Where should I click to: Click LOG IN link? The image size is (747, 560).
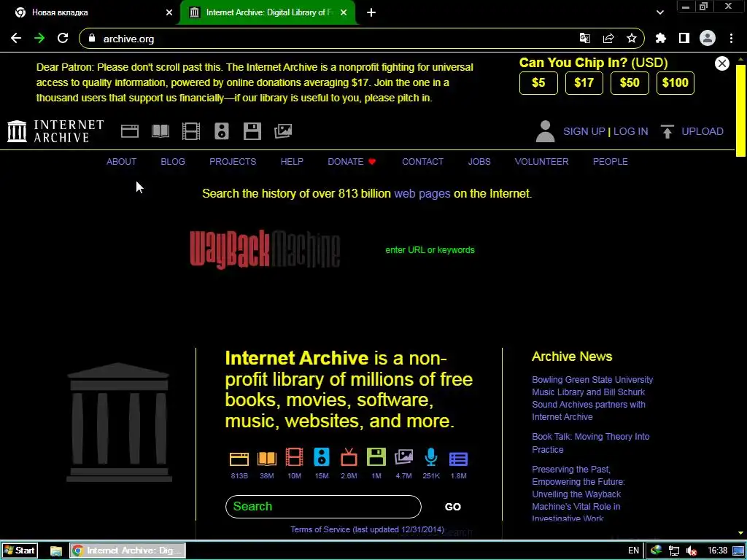coord(630,131)
